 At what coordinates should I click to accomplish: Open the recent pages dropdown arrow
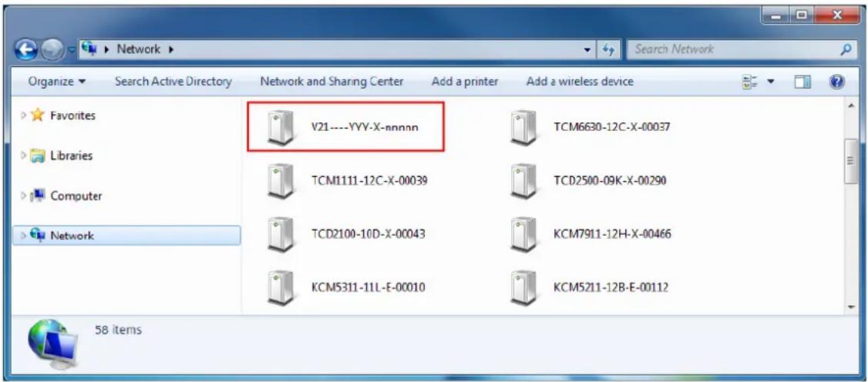tap(71, 52)
